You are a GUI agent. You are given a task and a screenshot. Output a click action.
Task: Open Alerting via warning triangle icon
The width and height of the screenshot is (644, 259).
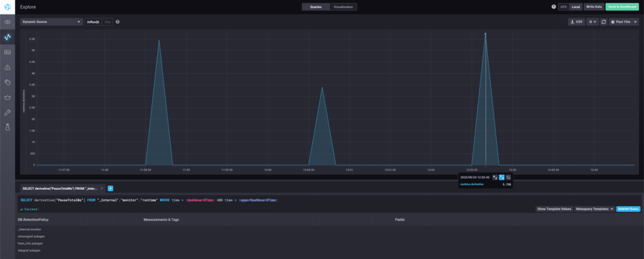(x=8, y=67)
